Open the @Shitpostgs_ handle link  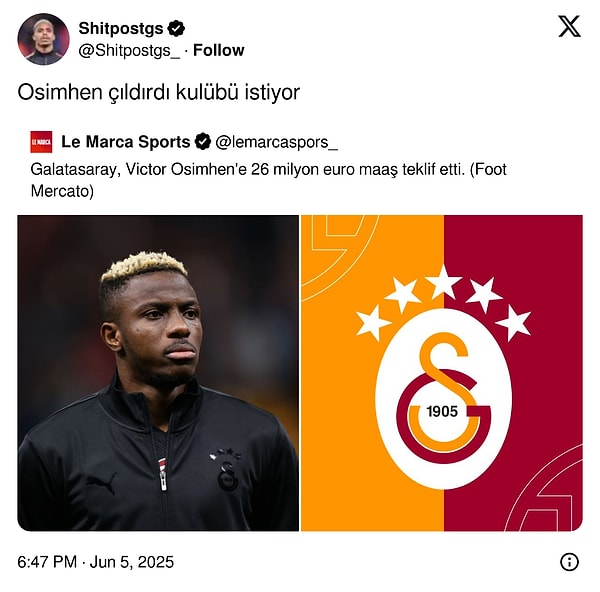129,51
